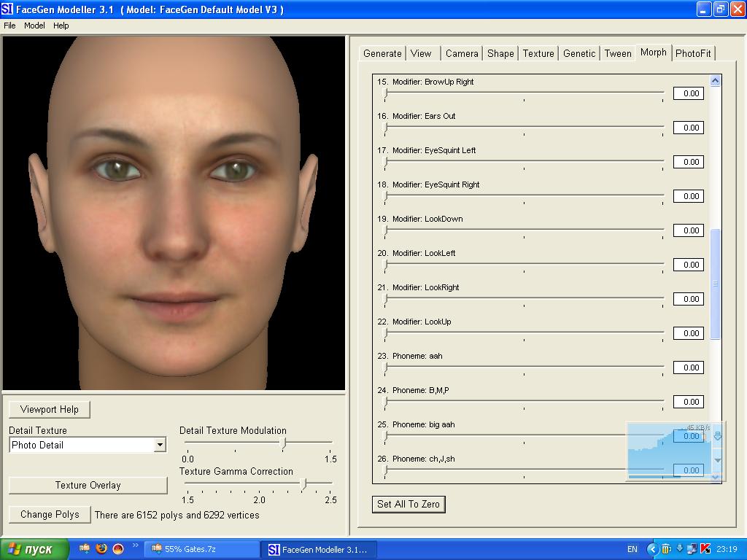Viewport: 747px width, 560px height.
Task: Open the Model menu
Action: coord(34,26)
